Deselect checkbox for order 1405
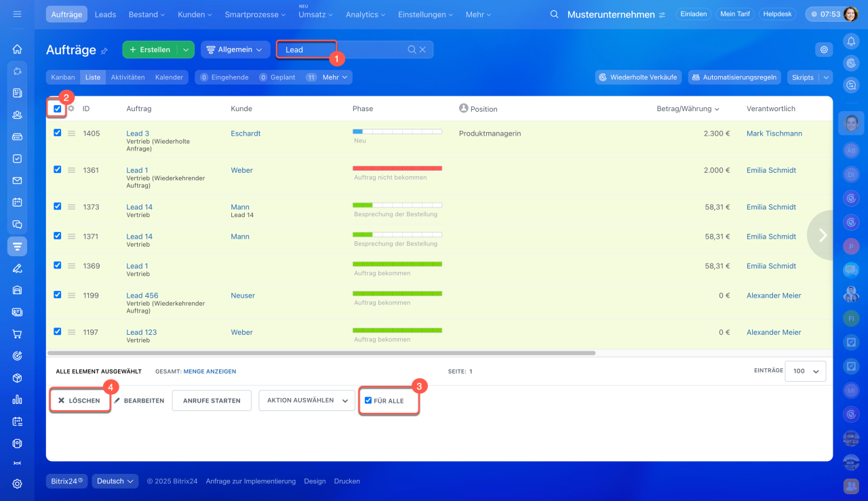Viewport: 868px width, 501px height. pyautogui.click(x=58, y=133)
